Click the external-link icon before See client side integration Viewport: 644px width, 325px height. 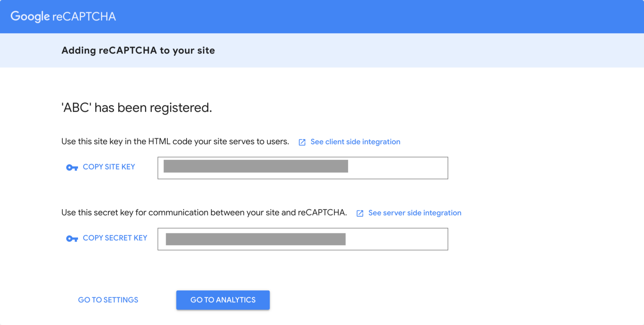point(302,142)
